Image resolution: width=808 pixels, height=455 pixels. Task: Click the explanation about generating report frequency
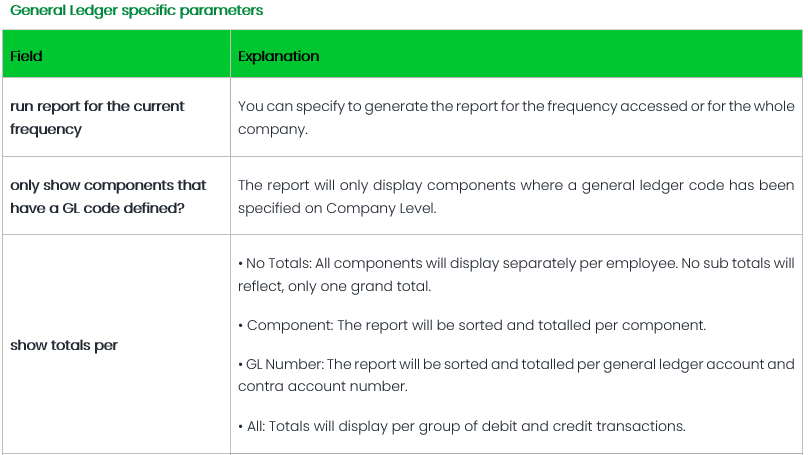[x=516, y=117]
